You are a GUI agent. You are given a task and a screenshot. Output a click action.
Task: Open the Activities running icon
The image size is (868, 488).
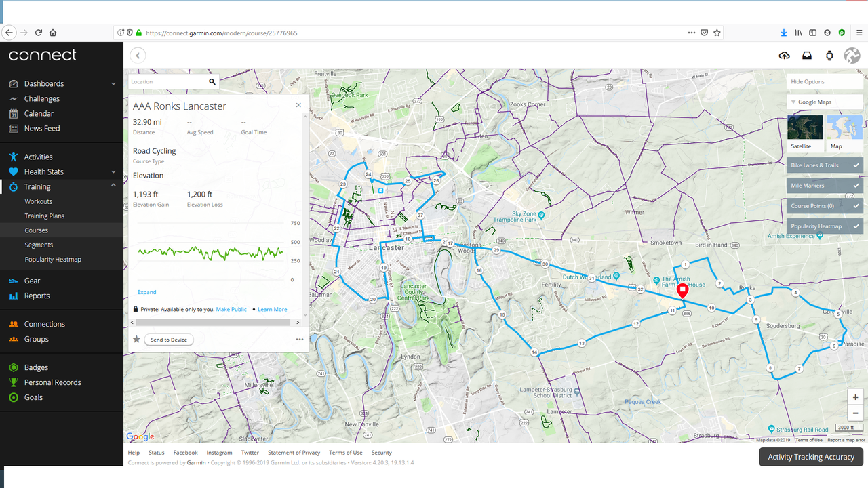14,157
